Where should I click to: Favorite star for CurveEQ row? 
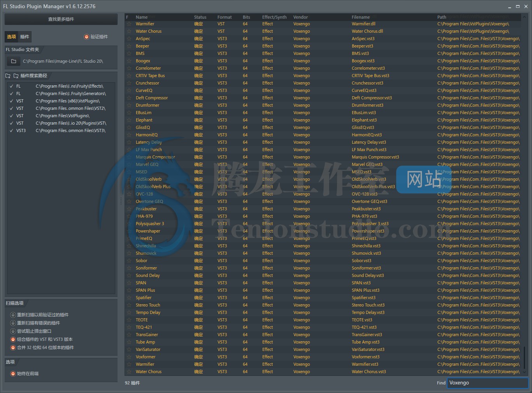coord(129,90)
